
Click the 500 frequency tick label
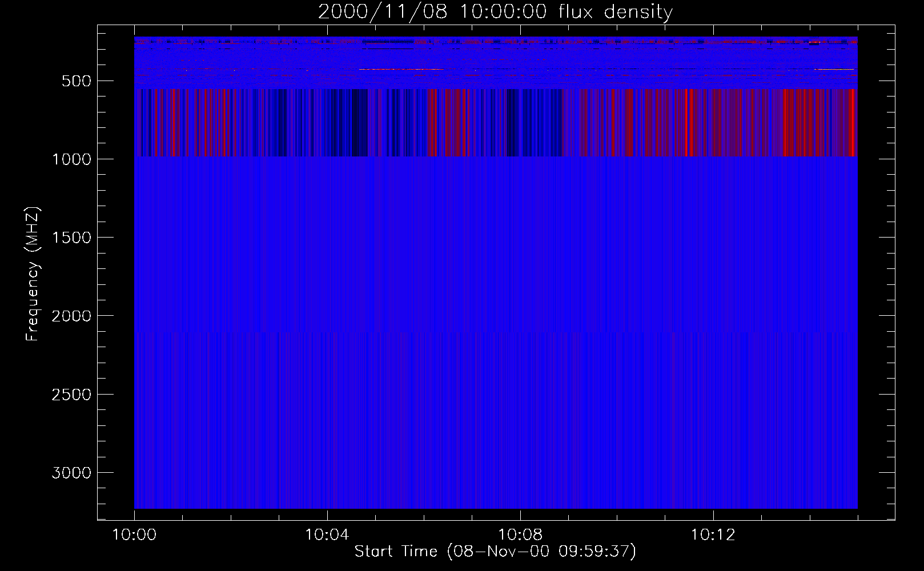[77, 81]
